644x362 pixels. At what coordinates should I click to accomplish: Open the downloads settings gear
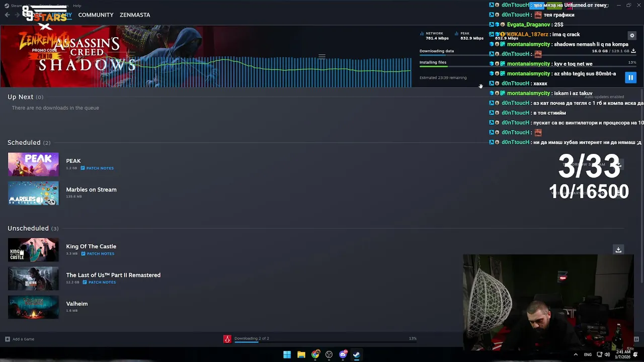[x=632, y=36]
